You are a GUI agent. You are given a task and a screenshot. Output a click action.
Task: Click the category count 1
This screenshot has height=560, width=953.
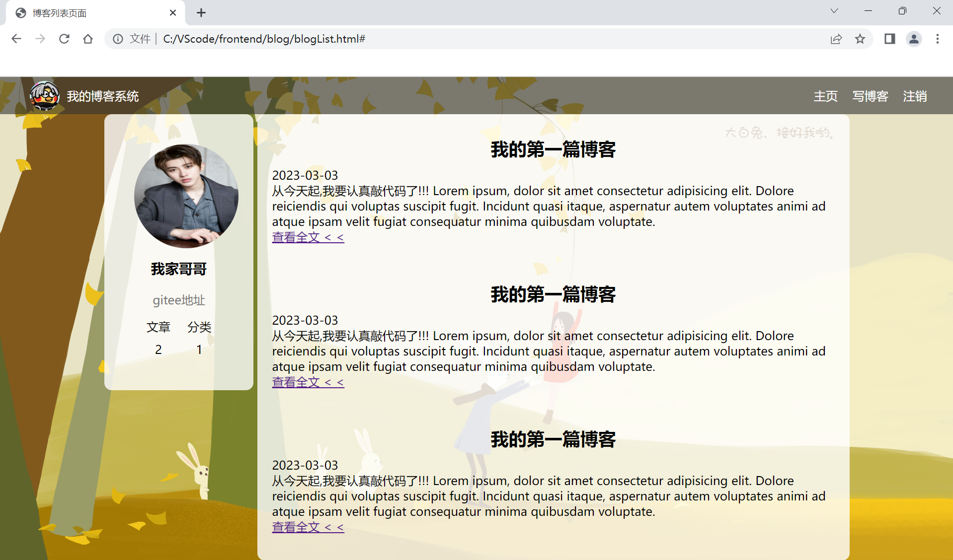tap(199, 350)
